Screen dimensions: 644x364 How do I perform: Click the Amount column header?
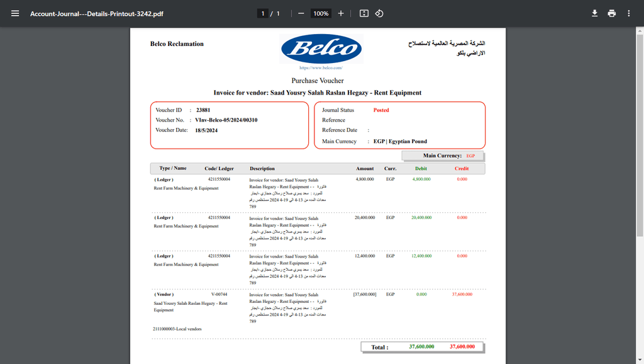(x=365, y=169)
